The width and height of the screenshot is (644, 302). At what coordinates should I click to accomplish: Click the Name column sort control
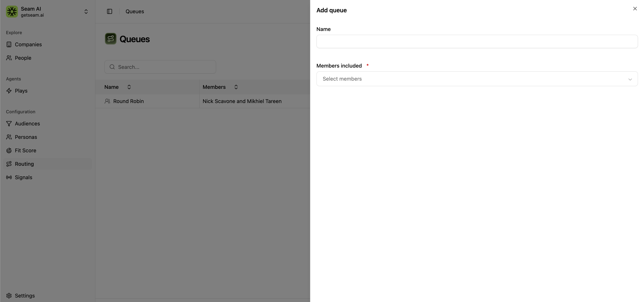coord(129,87)
